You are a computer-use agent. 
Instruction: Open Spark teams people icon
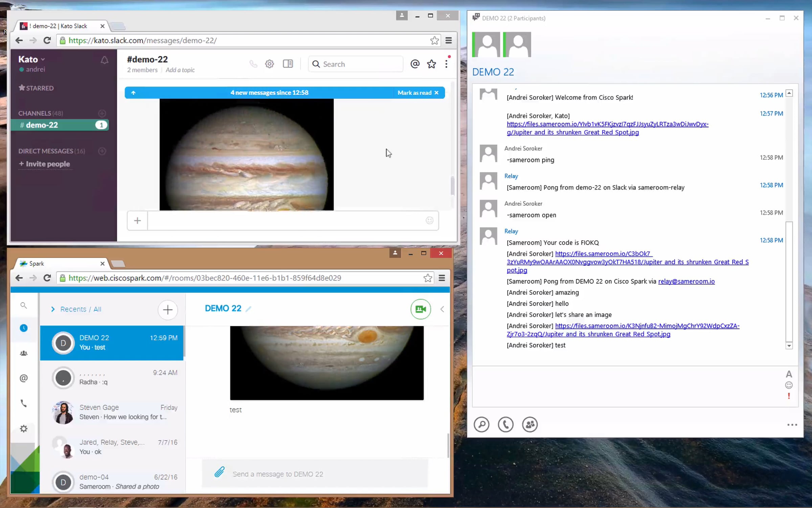coord(23,353)
